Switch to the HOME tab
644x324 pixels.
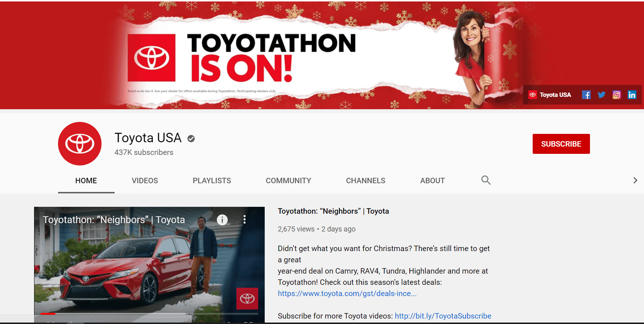click(86, 181)
